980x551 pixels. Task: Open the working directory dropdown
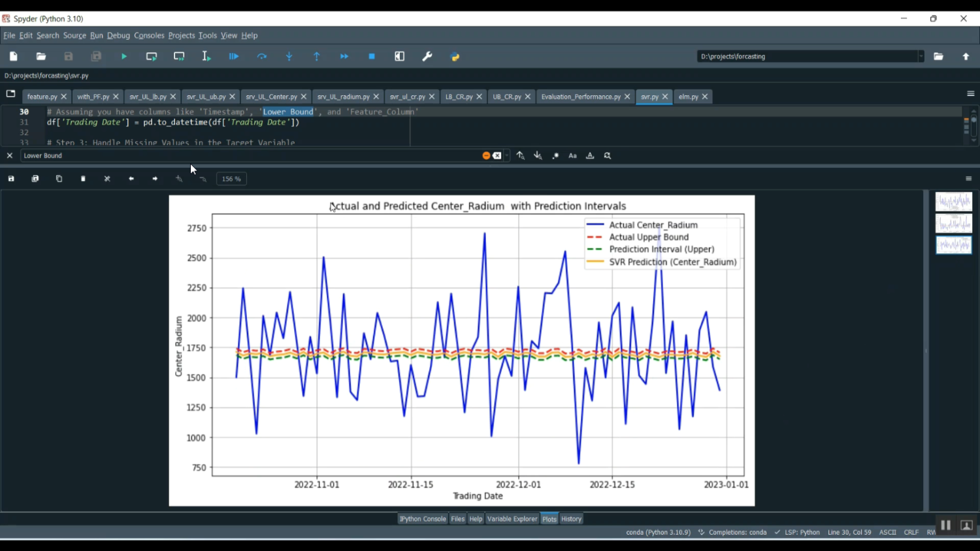point(921,56)
